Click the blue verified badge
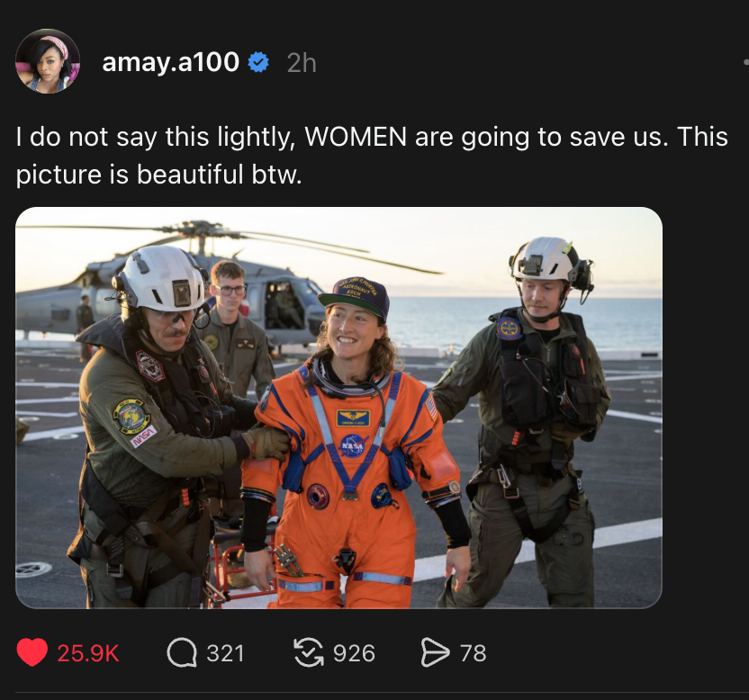Screen dimensions: 749x700 point(258,62)
